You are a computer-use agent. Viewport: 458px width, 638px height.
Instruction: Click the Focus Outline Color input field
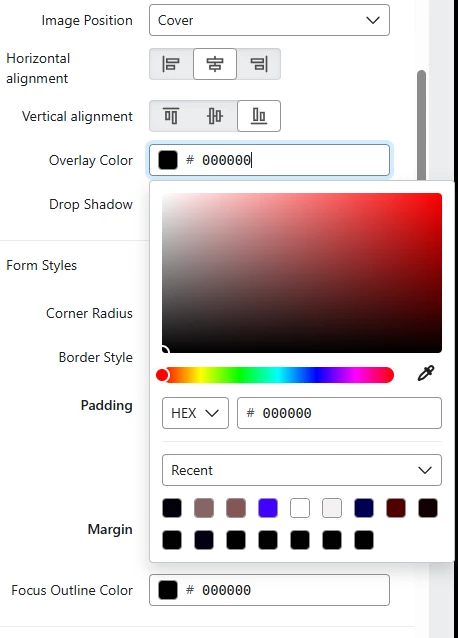coord(269,590)
